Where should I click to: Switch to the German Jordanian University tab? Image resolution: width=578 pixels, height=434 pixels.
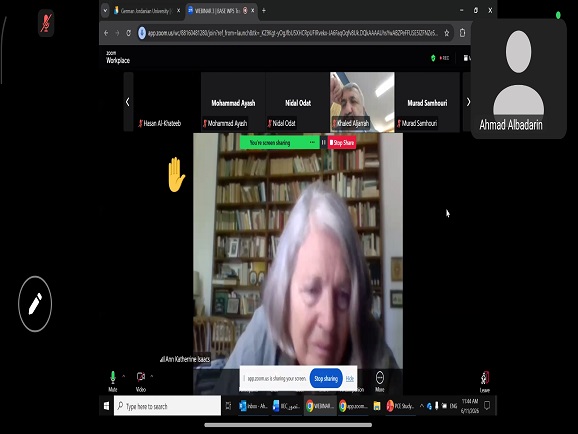pos(145,11)
